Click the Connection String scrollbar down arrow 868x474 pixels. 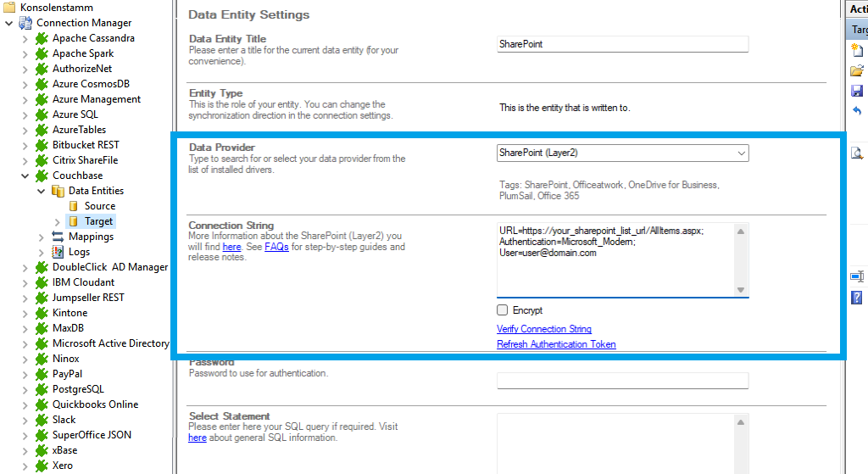pyautogui.click(x=741, y=290)
